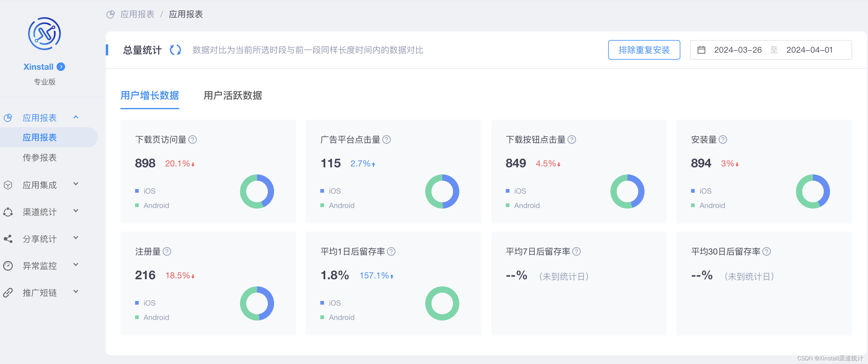Collapse the 应用报表 sidebar section
Screen dimensions: 868x364
pos(75,117)
